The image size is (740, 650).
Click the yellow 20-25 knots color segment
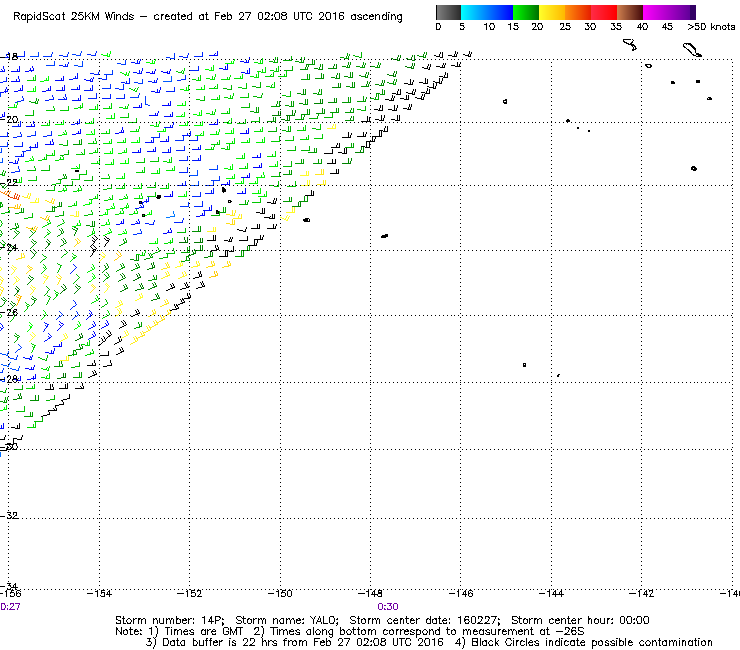552,12
